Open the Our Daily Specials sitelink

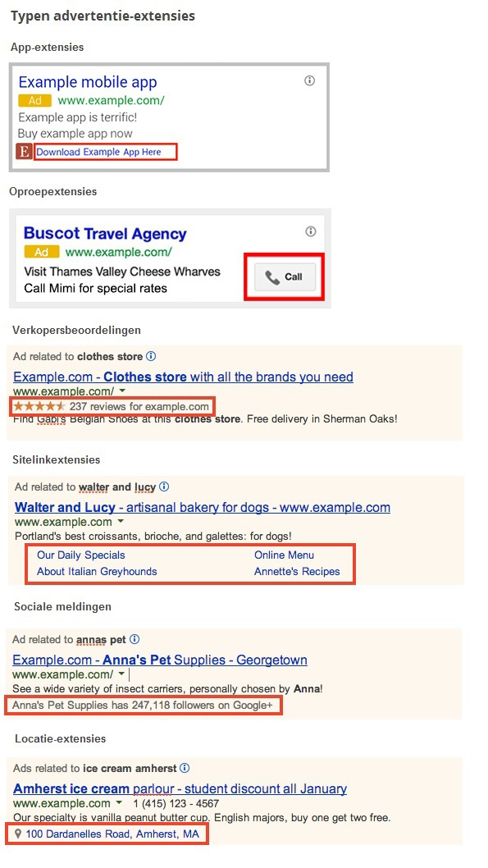[80, 555]
